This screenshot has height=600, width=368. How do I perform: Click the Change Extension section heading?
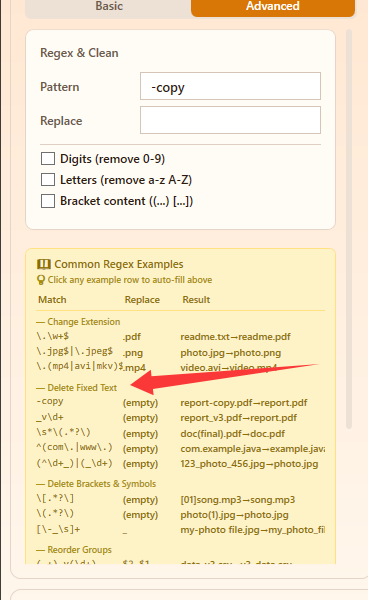click(78, 321)
